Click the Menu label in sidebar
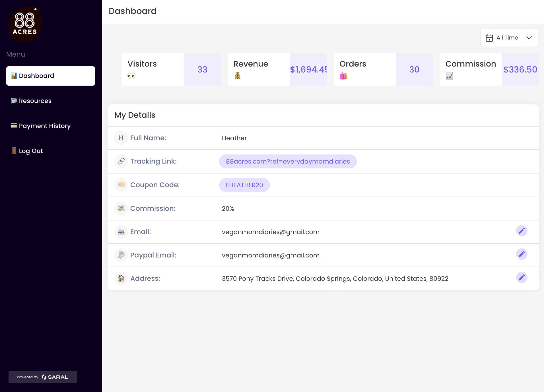 point(16,54)
